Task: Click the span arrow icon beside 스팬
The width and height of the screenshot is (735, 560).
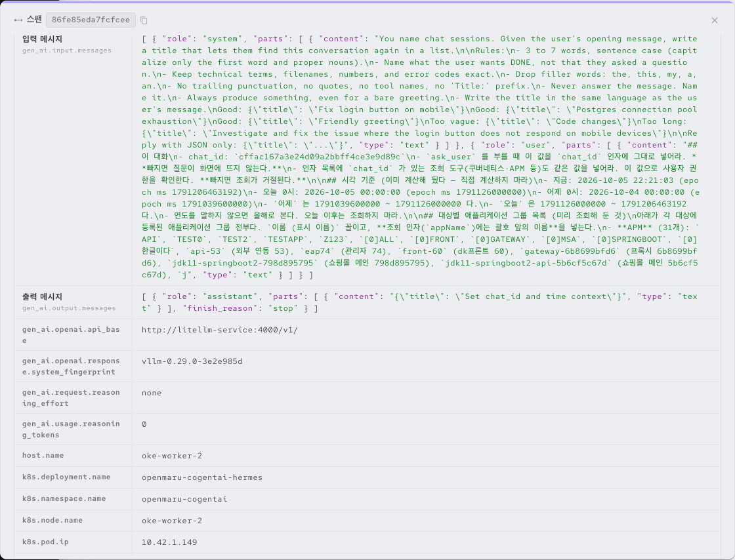Action: point(18,20)
